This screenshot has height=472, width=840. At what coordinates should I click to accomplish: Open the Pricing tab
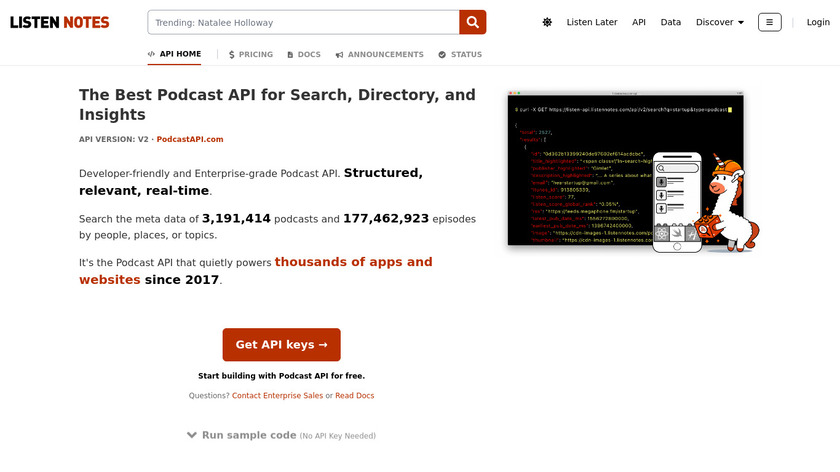click(x=251, y=55)
